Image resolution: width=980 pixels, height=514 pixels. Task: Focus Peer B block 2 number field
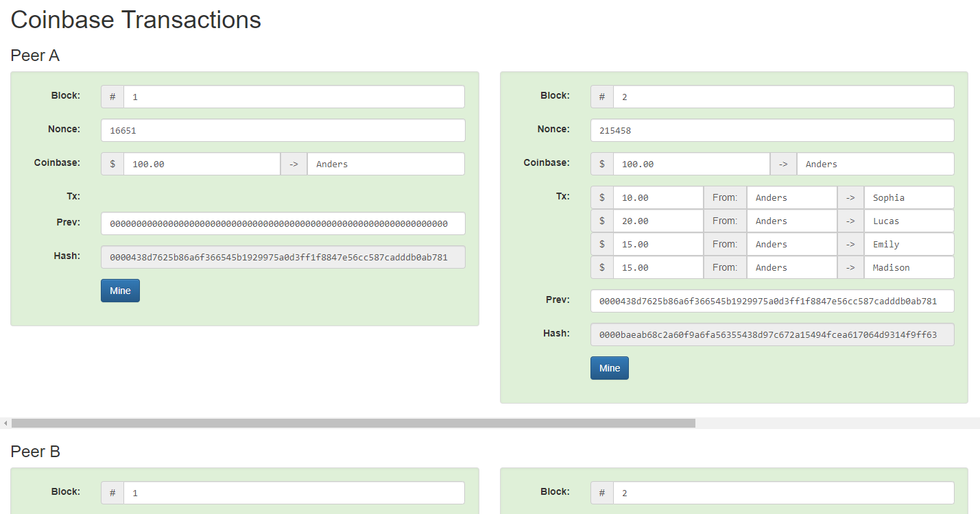pos(784,493)
